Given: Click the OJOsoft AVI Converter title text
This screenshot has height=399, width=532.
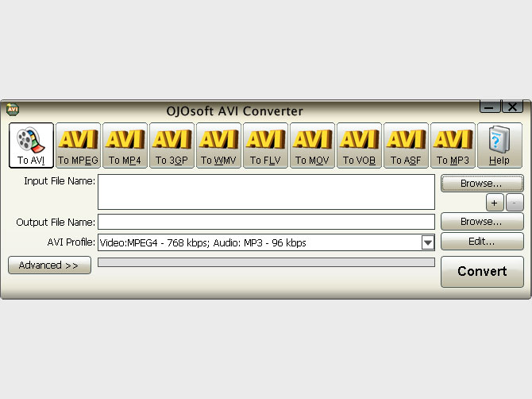Looking at the screenshot, I should 234,111.
